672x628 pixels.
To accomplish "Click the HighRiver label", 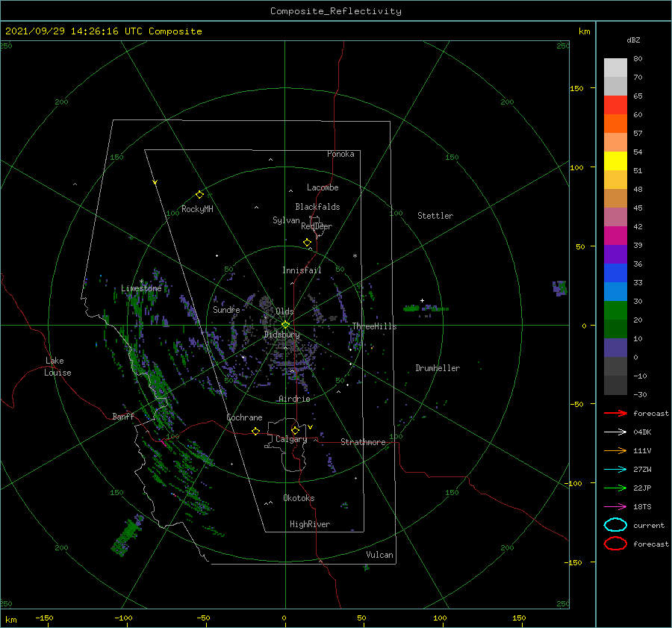I will tap(310, 524).
